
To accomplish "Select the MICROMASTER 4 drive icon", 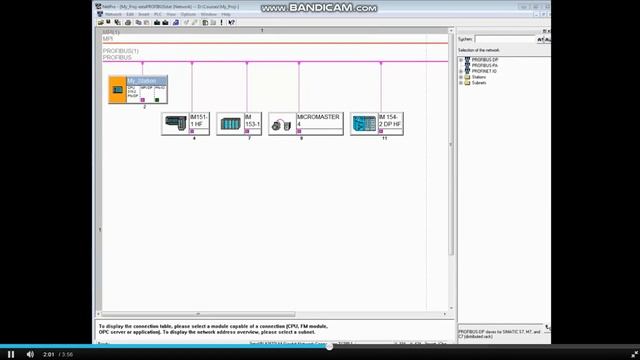I will point(282,124).
